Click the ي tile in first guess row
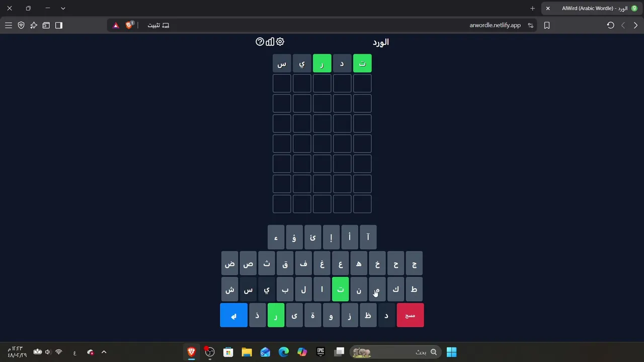644x362 pixels. pyautogui.click(x=302, y=63)
